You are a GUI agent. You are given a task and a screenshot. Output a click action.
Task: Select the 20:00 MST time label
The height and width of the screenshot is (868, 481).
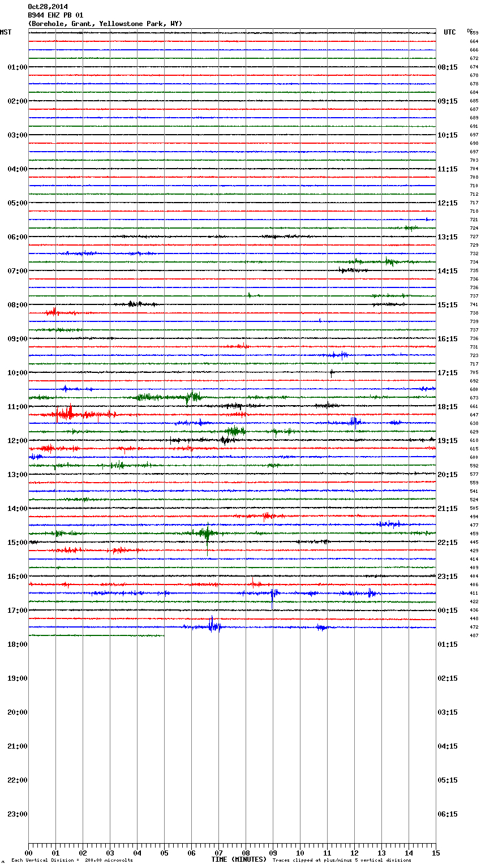[18, 712]
